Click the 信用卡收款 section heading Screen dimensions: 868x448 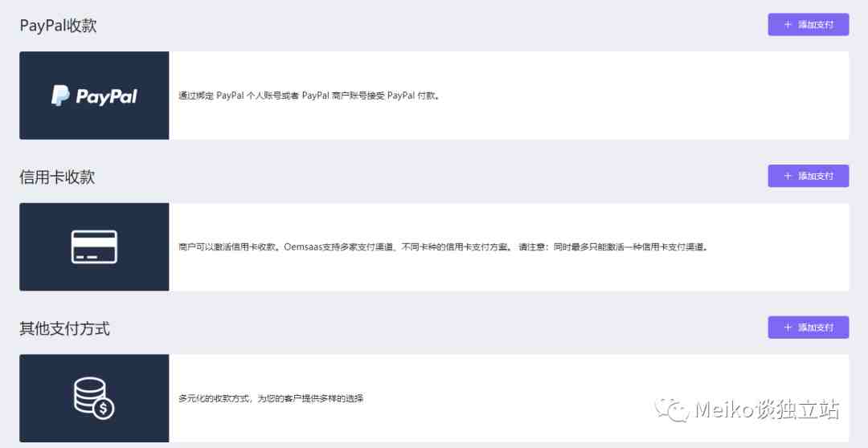click(57, 177)
